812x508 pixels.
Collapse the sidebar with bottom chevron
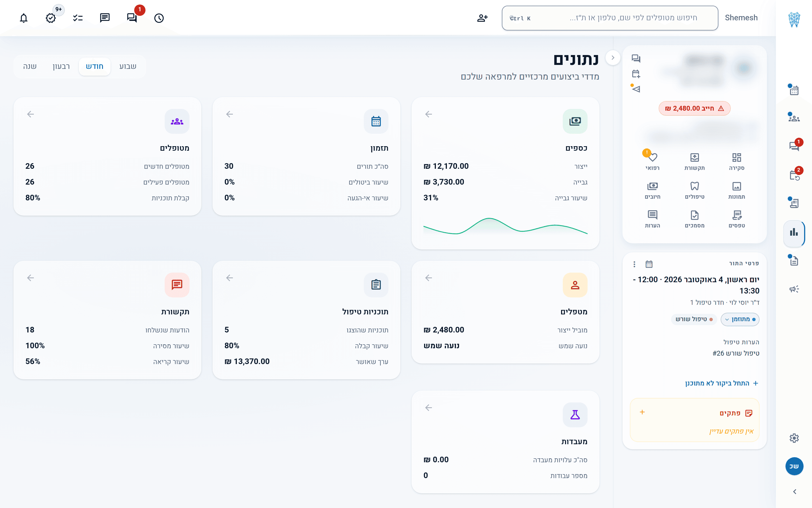click(794, 492)
